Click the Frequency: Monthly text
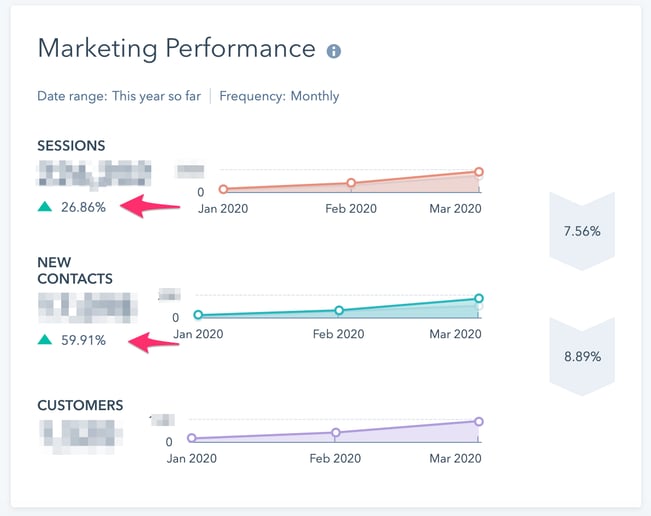 [279, 96]
